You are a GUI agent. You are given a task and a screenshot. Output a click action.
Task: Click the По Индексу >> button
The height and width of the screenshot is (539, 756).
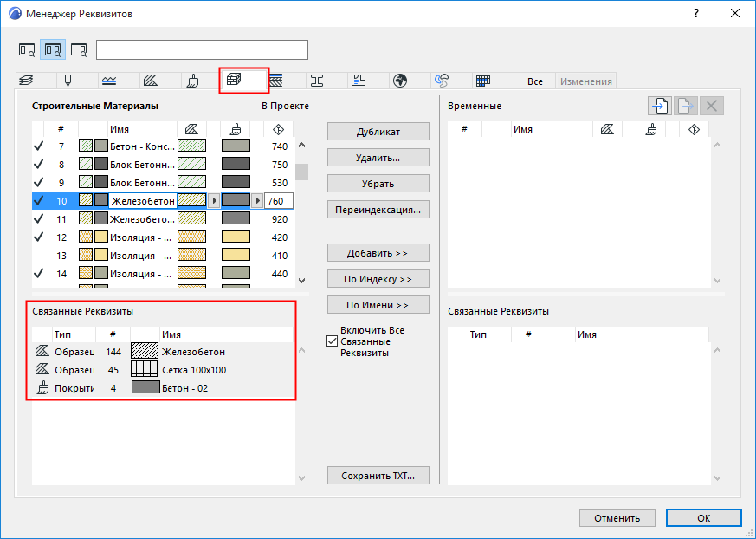[x=378, y=279]
